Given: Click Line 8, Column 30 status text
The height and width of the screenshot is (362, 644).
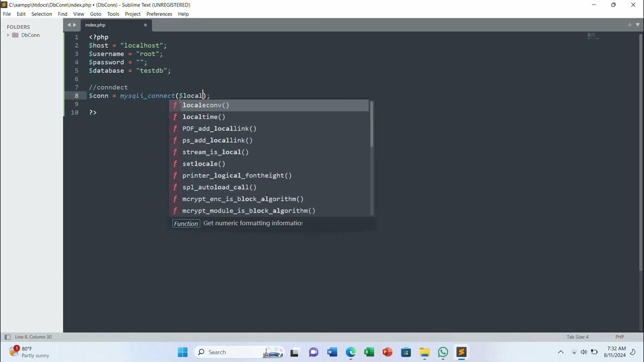Looking at the screenshot, I should click(x=33, y=337).
